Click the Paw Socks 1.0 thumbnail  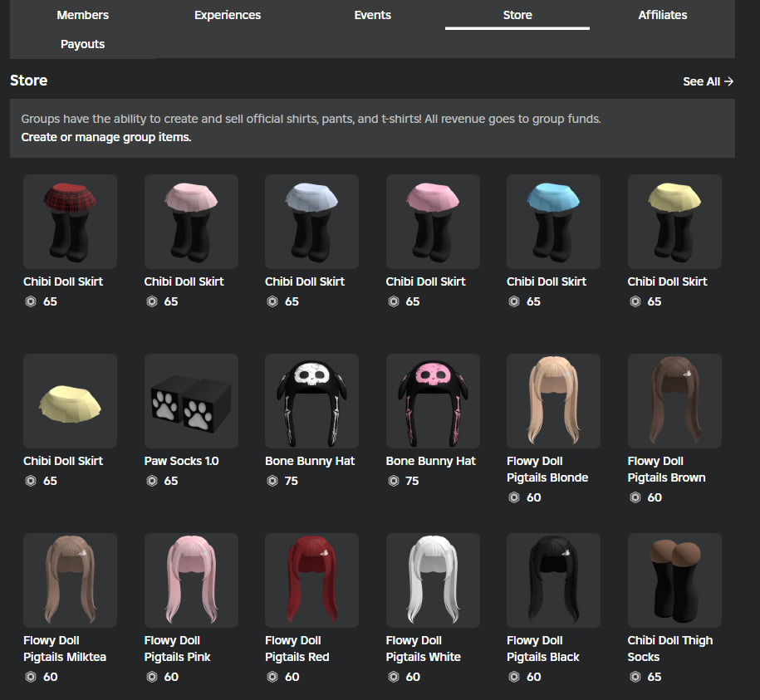[191, 400]
